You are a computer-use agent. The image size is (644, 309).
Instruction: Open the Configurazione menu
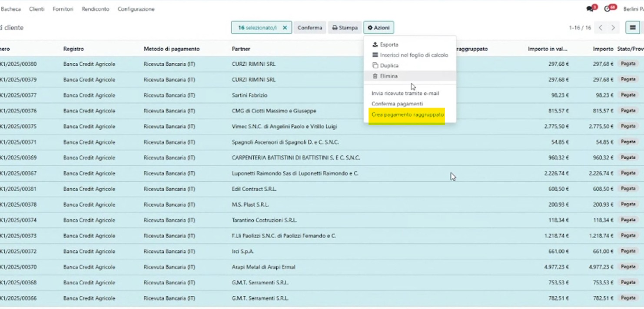(x=136, y=9)
